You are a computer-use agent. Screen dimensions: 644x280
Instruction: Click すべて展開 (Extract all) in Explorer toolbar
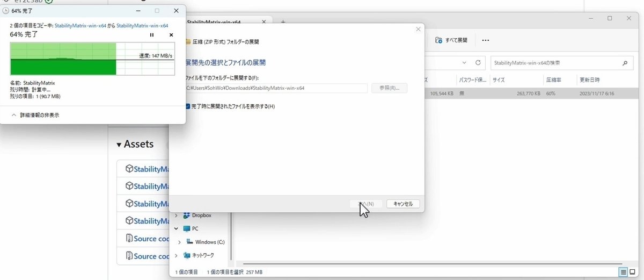451,40
